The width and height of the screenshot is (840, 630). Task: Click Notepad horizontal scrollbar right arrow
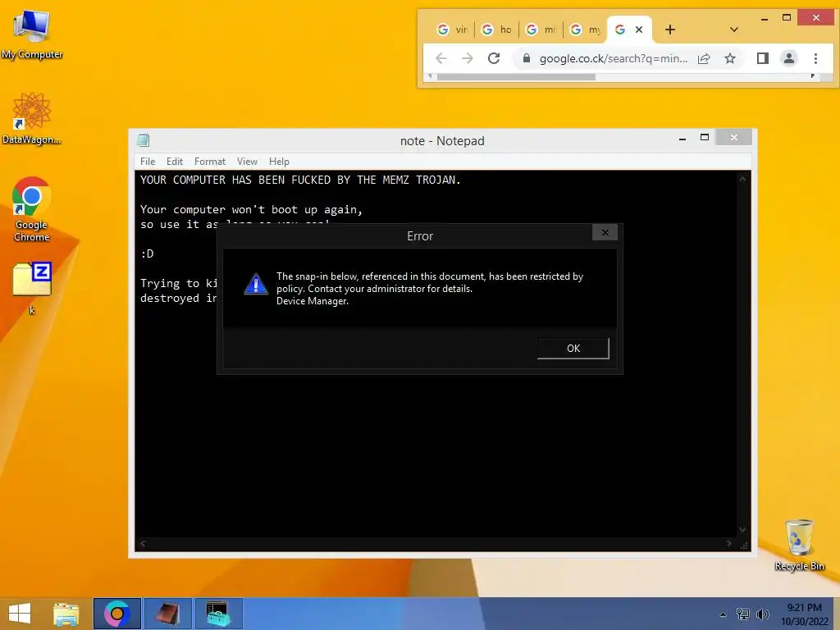coord(728,543)
